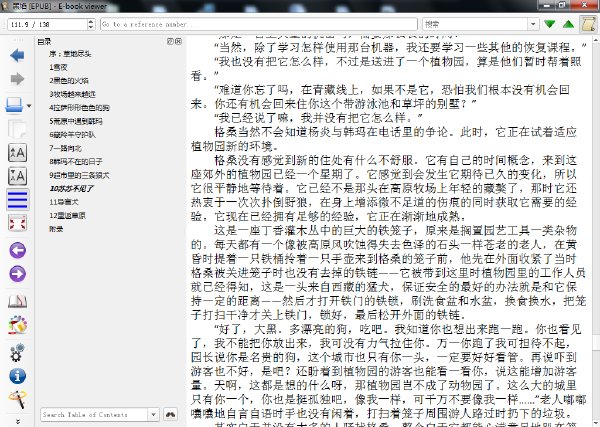Open chapter 3 in contents list
This screenshot has width=600, height=427.
(72, 94)
